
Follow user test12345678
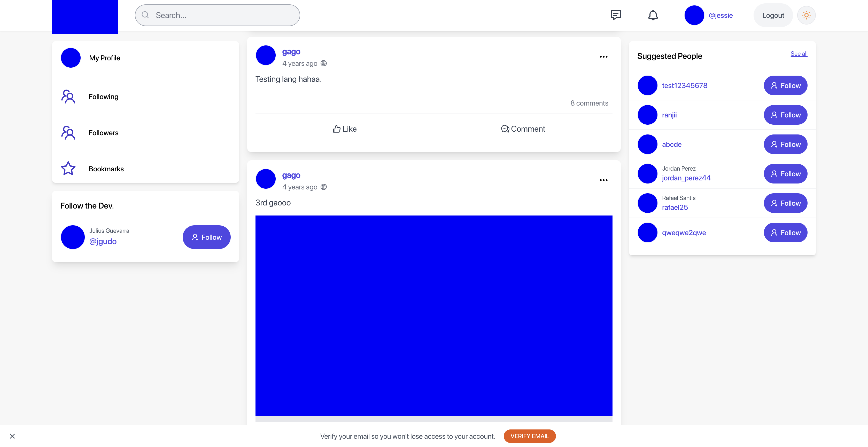785,85
